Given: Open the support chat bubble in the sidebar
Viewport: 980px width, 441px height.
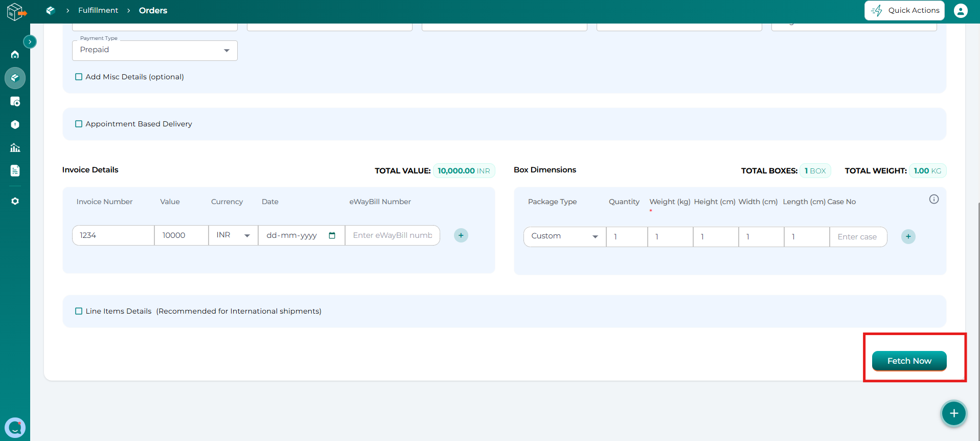Looking at the screenshot, I should [x=15, y=428].
